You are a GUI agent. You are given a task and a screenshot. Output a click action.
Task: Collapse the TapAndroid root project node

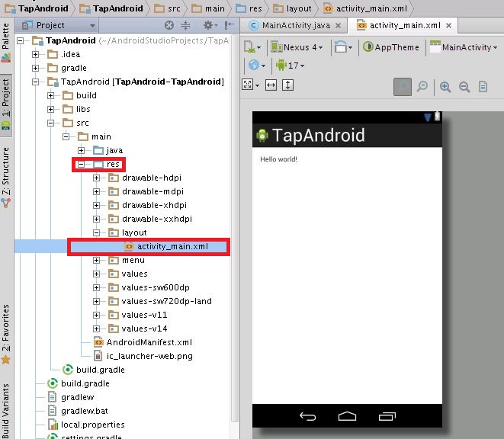21,40
